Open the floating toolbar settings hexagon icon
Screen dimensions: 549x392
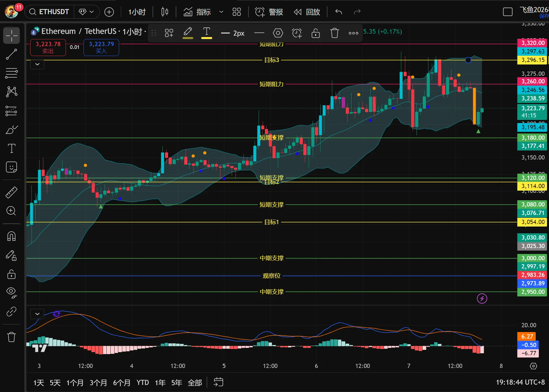point(278,33)
